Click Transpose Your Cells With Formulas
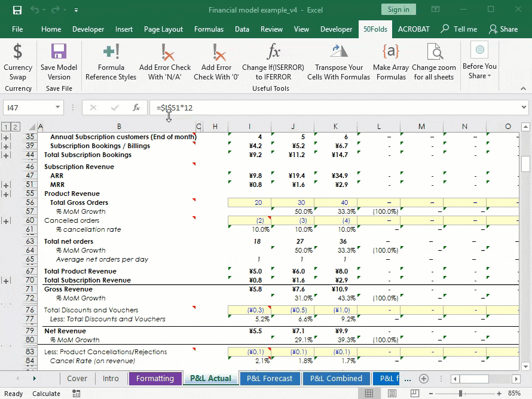Viewport: 532px width, 399px height. tap(338, 62)
